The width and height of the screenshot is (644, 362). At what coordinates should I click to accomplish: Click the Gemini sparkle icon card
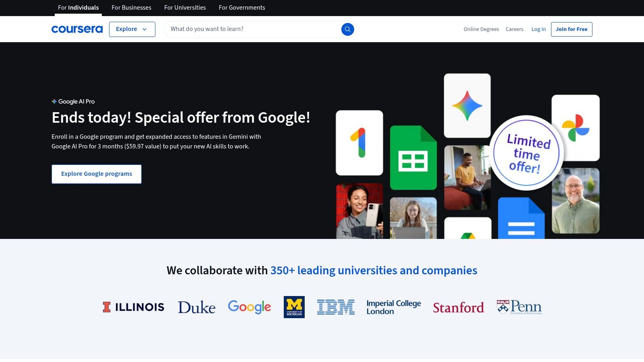[467, 106]
